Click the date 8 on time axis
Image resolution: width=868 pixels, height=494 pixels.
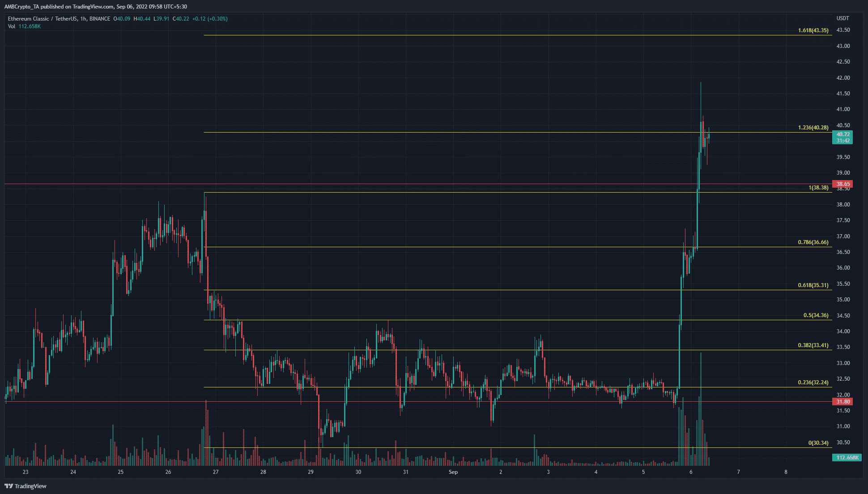click(786, 472)
